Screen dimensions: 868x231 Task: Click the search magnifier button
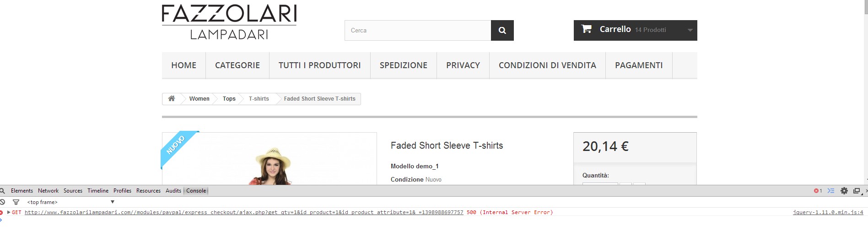(502, 30)
